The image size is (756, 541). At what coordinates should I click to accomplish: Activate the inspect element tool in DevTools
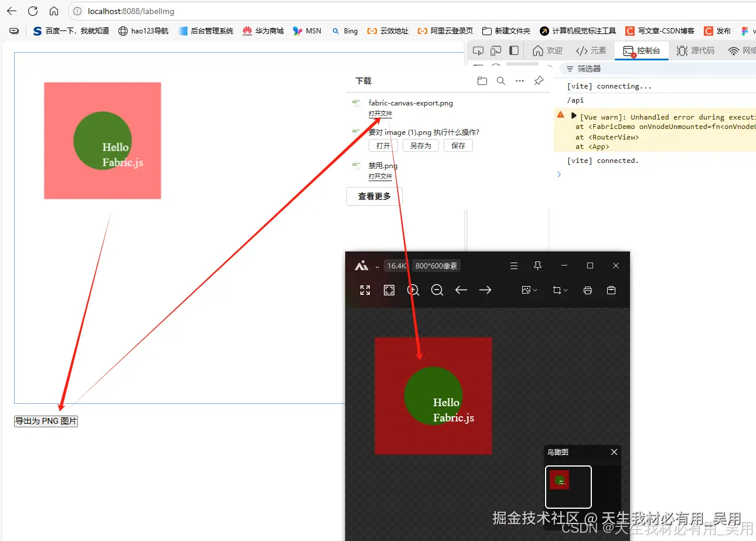click(478, 50)
